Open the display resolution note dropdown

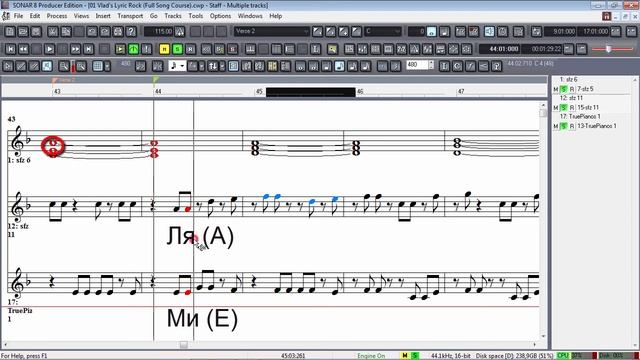[x=178, y=66]
